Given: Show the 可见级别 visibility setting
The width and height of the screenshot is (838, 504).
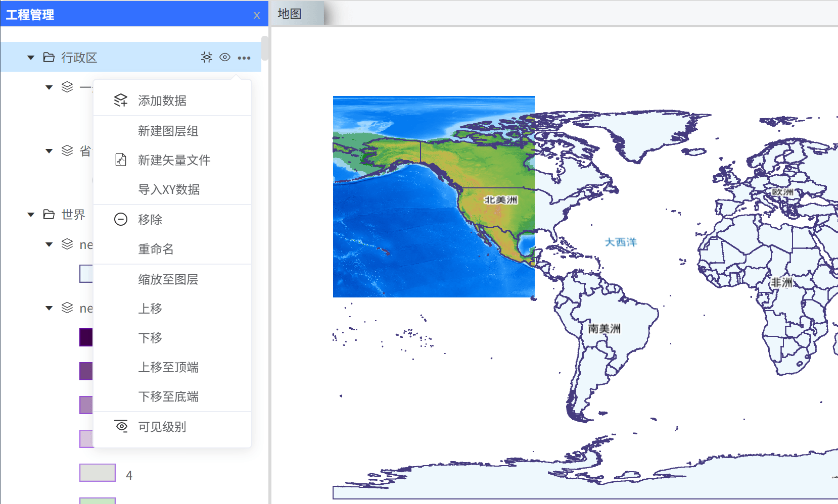Looking at the screenshot, I should click(161, 427).
